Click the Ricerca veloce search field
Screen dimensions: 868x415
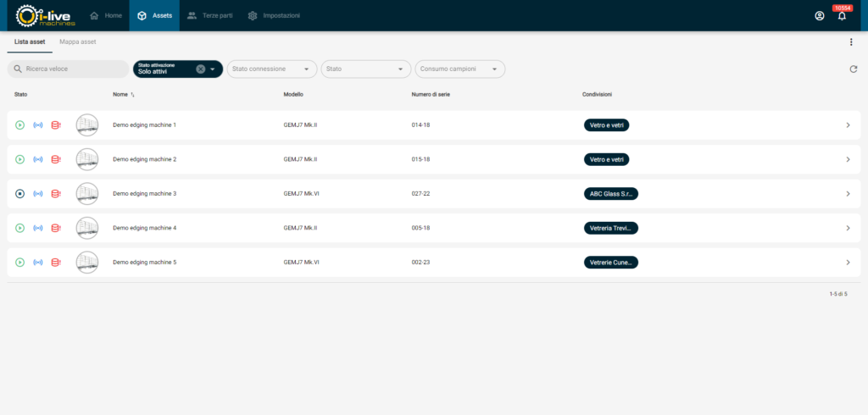(x=70, y=69)
